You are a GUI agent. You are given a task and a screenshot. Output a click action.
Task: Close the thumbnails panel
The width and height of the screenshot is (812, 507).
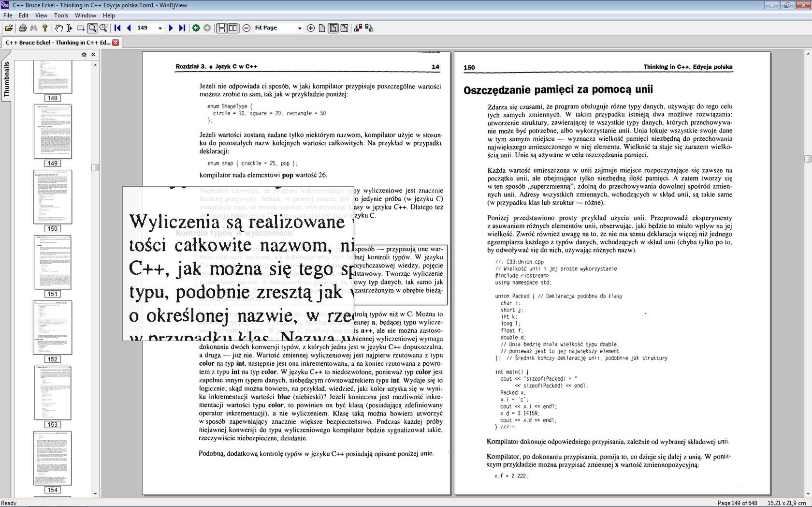tap(93, 55)
